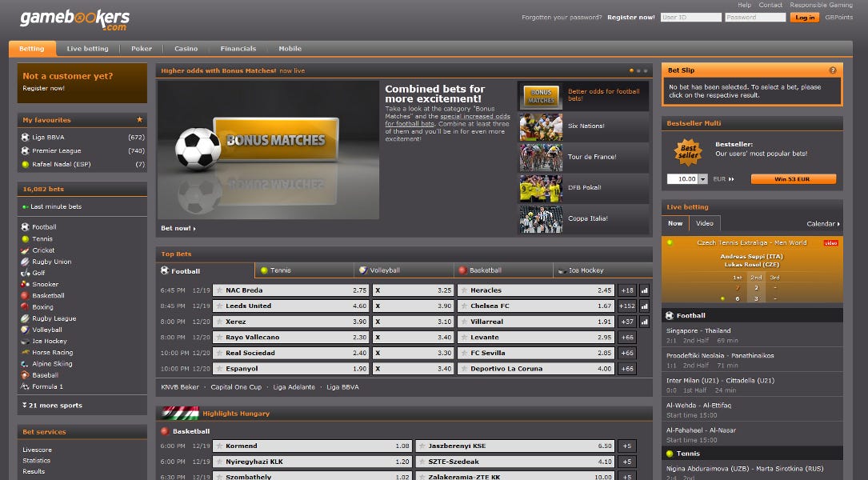Favourite star toggle for Real Sociedad
The height and width of the screenshot is (480, 868).
click(x=220, y=353)
